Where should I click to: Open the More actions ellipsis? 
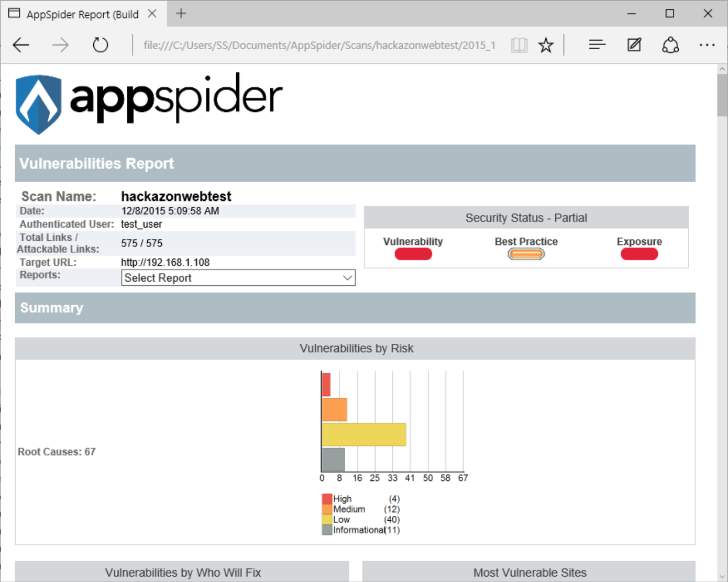coord(707,45)
